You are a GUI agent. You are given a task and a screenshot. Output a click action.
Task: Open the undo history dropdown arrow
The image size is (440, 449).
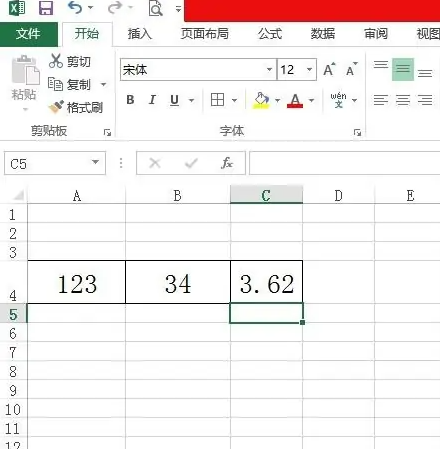(90, 7)
